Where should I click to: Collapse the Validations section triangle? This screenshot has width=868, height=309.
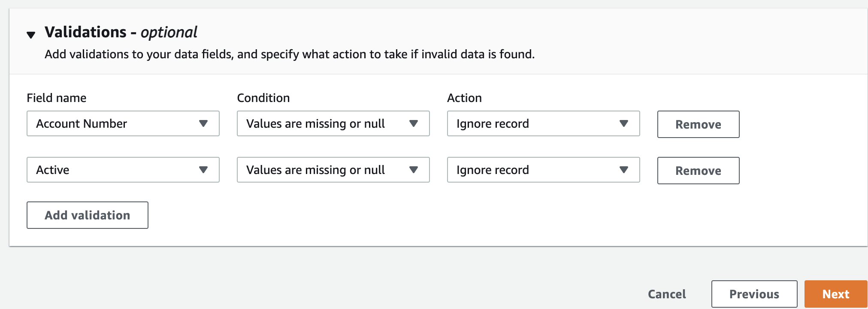(x=31, y=35)
